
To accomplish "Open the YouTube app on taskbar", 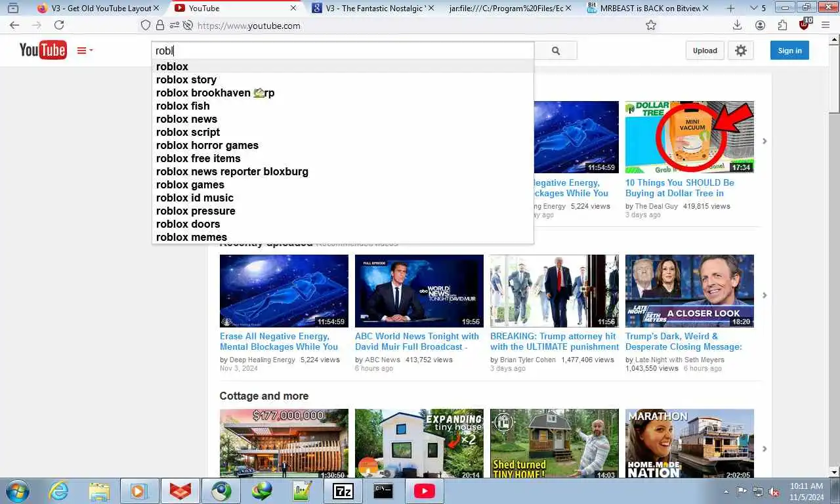I will [424, 491].
